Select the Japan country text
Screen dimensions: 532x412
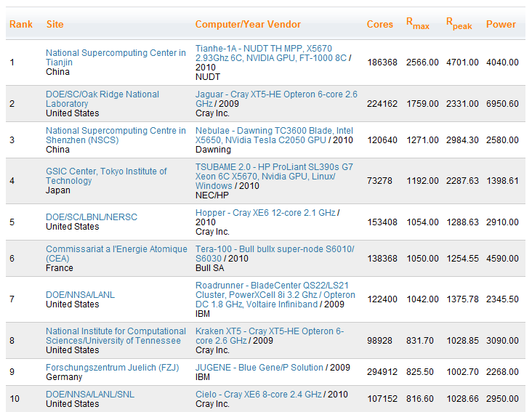[x=58, y=190]
